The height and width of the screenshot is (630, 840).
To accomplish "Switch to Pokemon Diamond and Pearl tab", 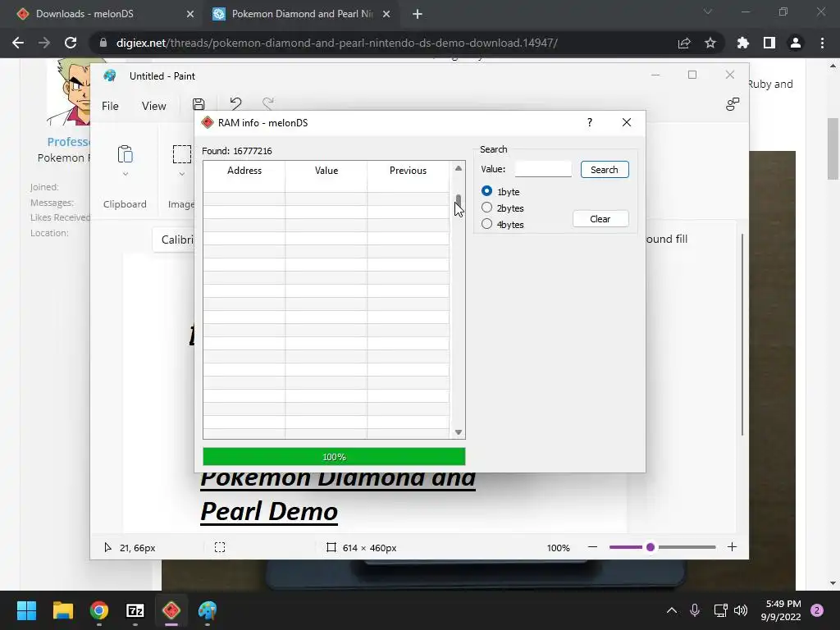I will point(302,14).
